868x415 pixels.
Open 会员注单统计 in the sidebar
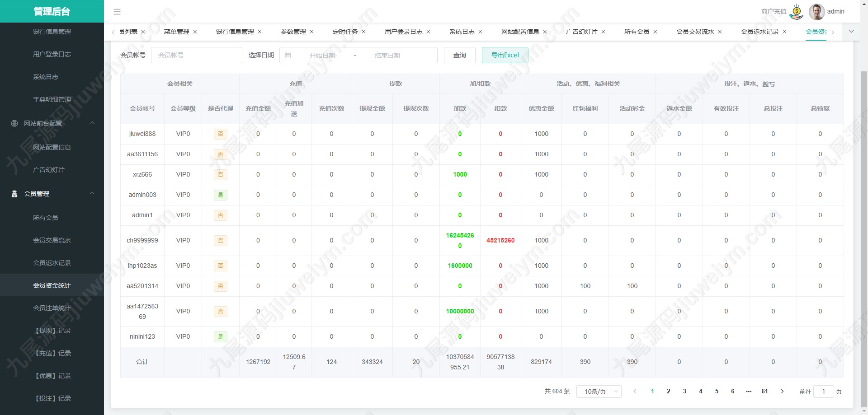52,308
